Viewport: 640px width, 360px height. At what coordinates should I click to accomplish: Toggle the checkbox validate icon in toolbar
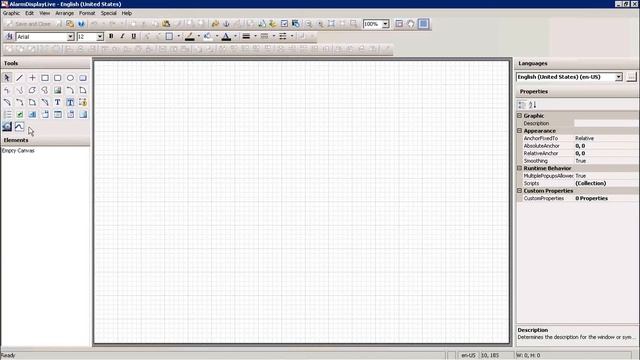(284, 24)
